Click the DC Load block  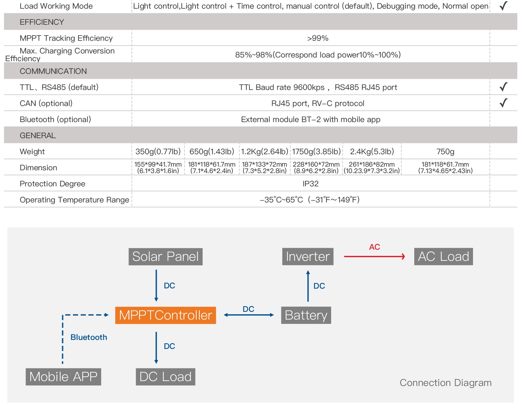pyautogui.click(x=165, y=377)
